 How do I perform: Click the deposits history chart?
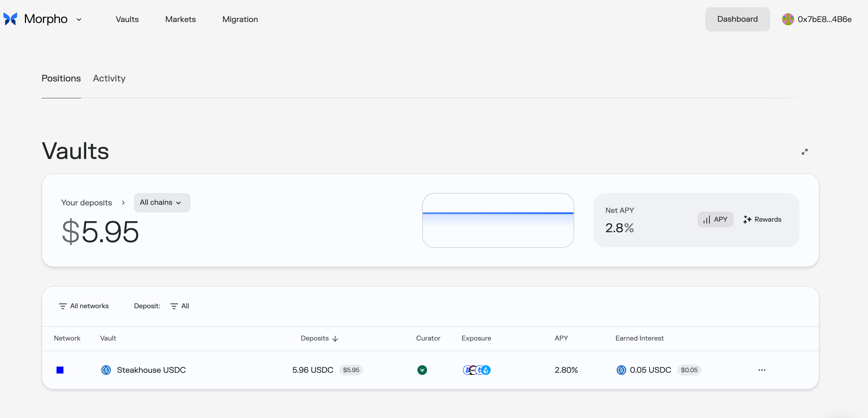498,220
